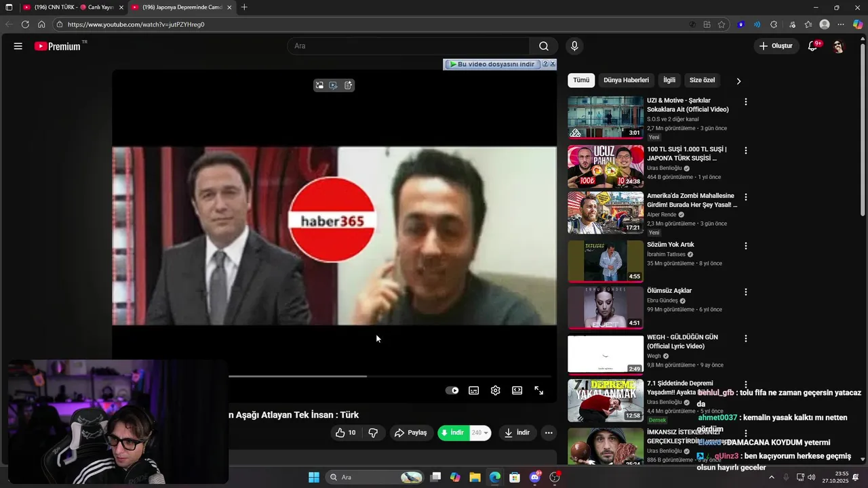This screenshot has height=488, width=868.
Task: Switch to theater mode in player
Action: [517, 390]
